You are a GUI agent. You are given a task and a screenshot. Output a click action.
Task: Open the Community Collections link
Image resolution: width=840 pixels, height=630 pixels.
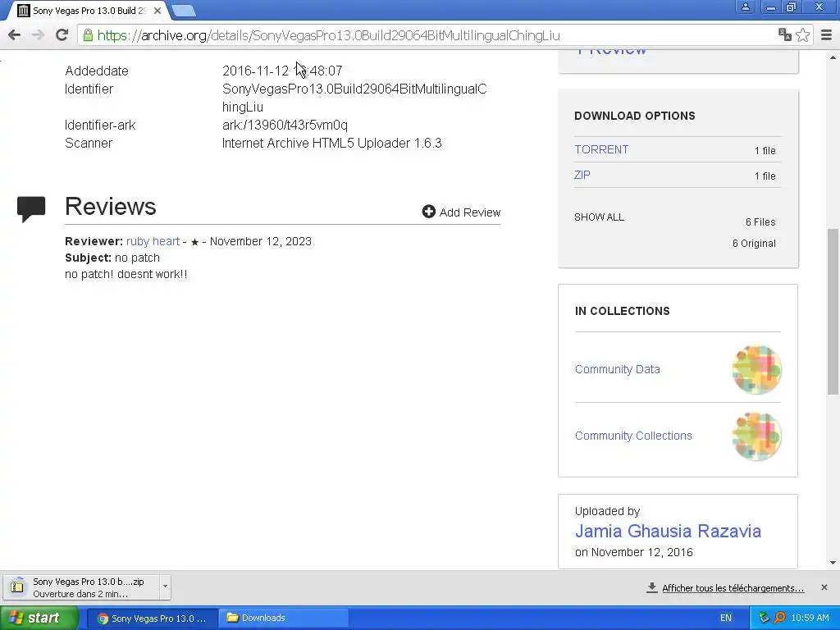(633, 436)
